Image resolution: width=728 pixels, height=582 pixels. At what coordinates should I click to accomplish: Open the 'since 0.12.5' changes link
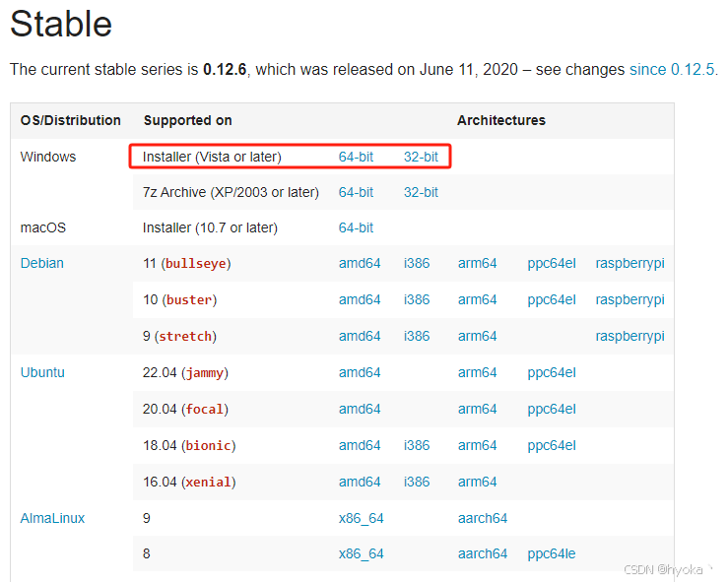coord(672,69)
